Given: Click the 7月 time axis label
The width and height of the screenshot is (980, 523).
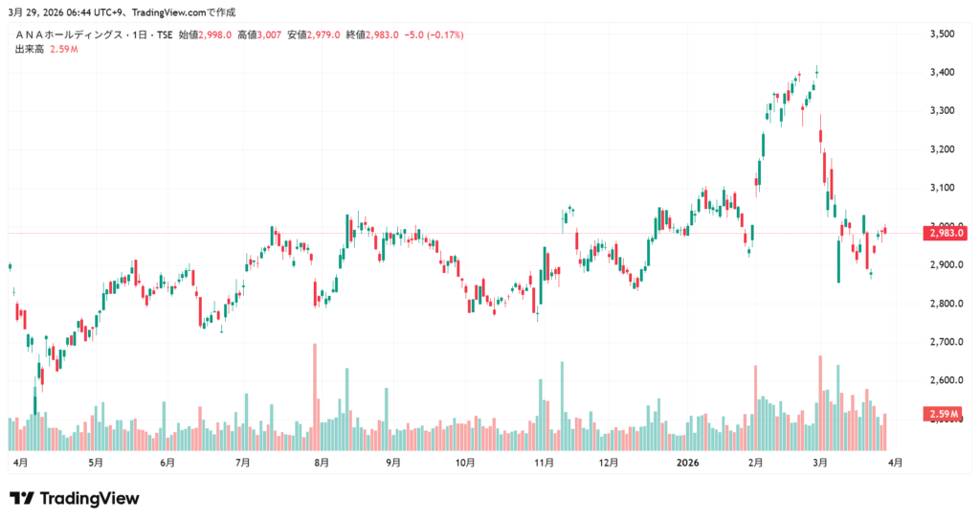Looking at the screenshot, I should [x=242, y=463].
